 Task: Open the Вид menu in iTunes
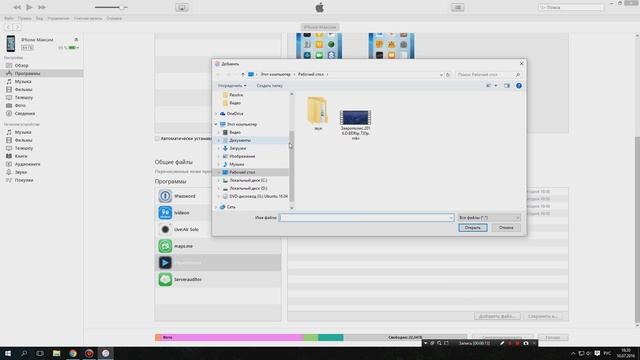39,18
